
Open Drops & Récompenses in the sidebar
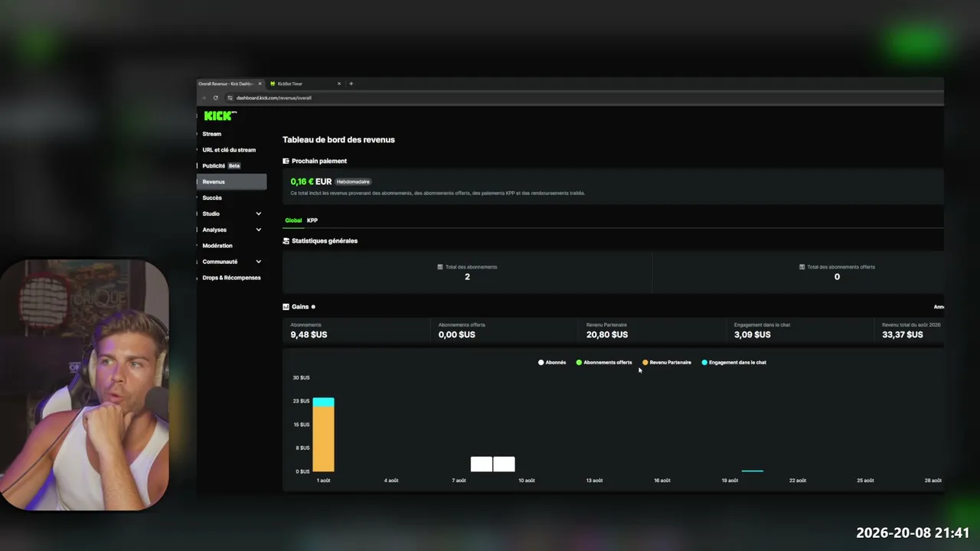click(x=232, y=278)
